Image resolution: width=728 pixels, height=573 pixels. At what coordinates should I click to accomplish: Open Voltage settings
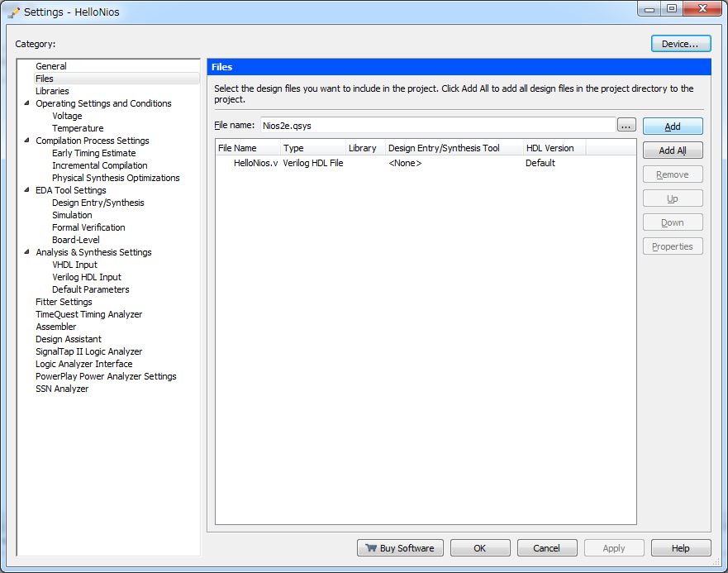click(x=67, y=116)
